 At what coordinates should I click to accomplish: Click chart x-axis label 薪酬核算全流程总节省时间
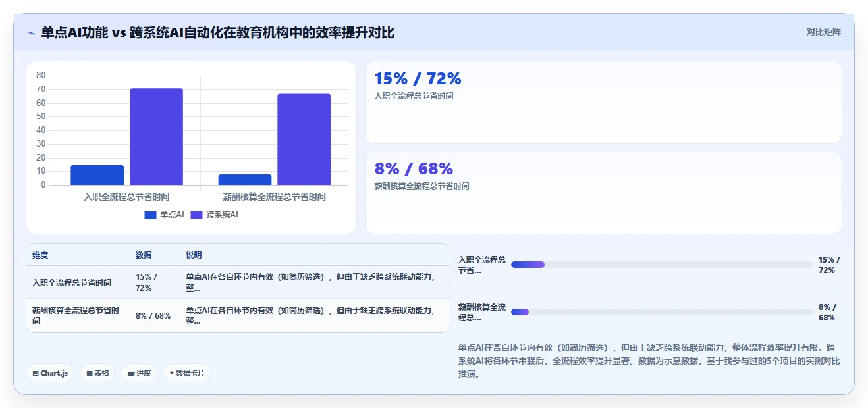(x=274, y=197)
